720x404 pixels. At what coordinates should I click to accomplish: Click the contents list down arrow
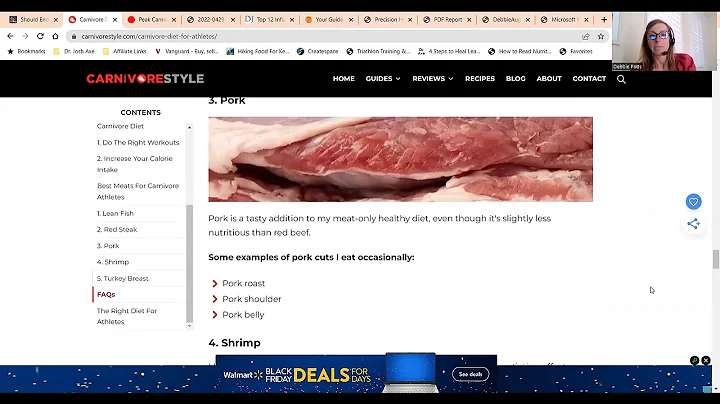tap(189, 325)
